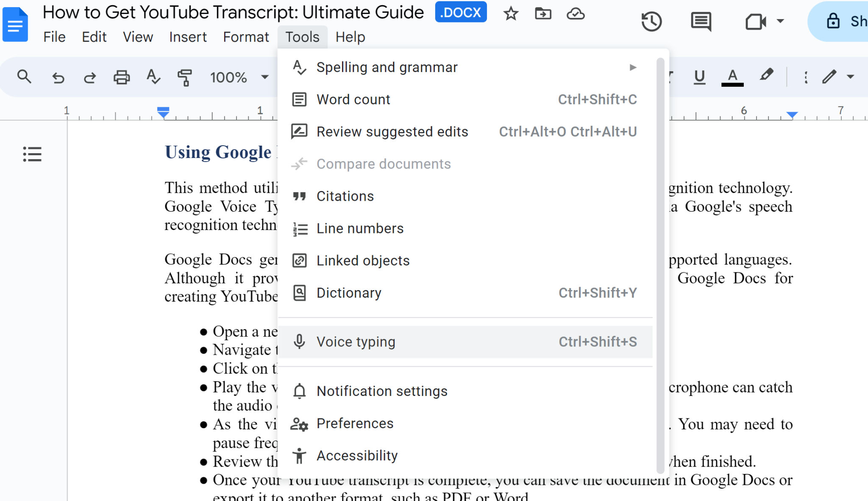The height and width of the screenshot is (501, 868).
Task: Undo the last action
Action: [58, 77]
